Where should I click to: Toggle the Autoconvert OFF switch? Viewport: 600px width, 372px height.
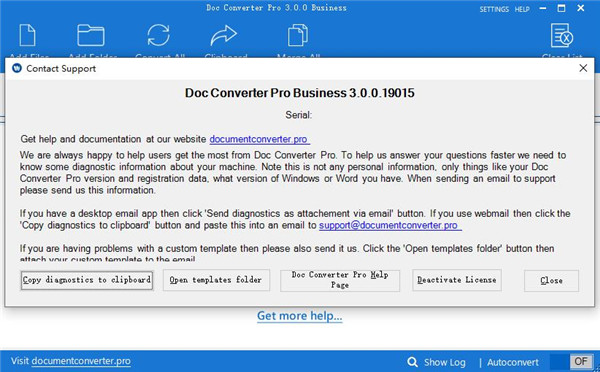[x=572, y=362]
